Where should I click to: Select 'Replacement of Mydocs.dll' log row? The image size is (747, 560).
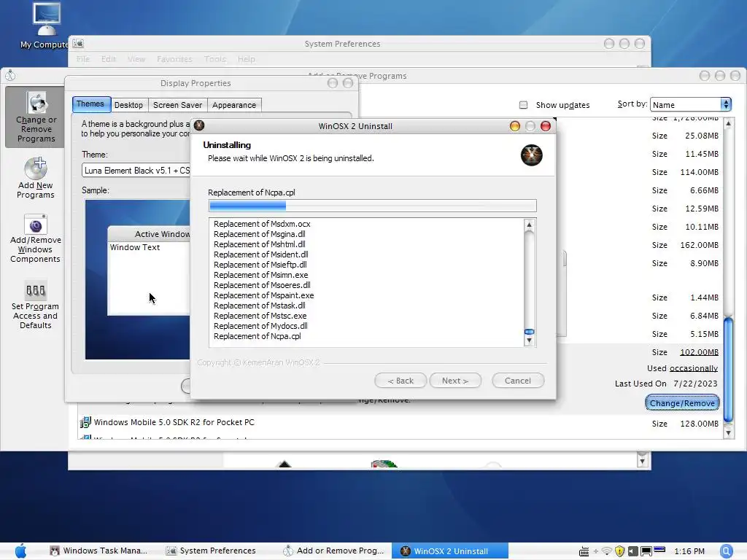point(260,326)
